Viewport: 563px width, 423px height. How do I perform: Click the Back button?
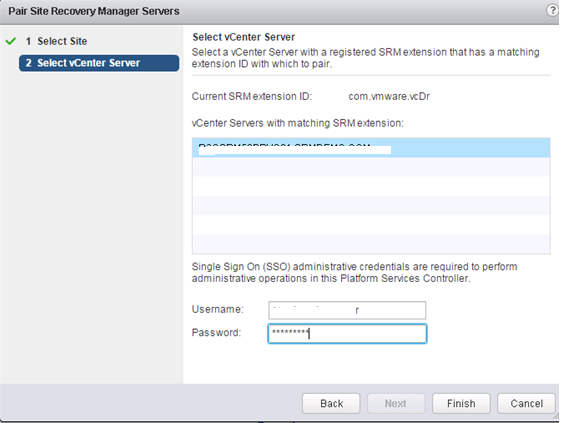click(331, 404)
